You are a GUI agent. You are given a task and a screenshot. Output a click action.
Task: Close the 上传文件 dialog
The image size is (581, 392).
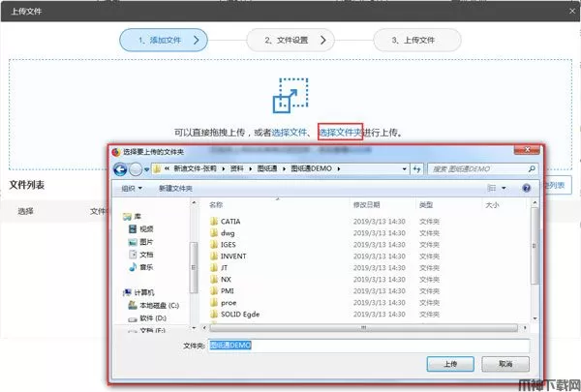pos(572,11)
